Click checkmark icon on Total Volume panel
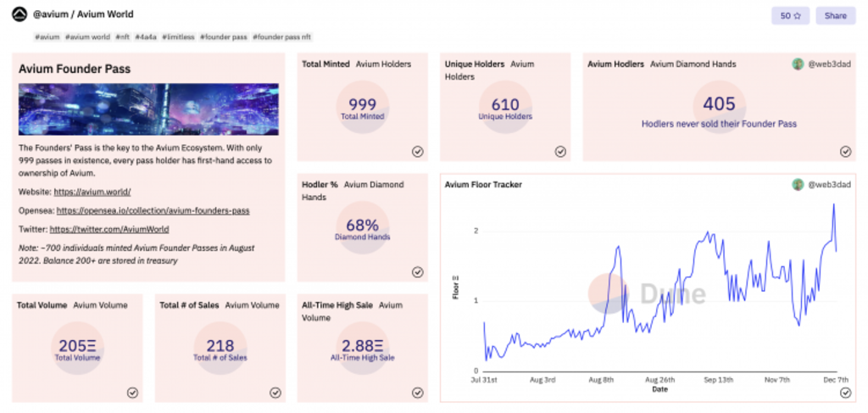The height and width of the screenshot is (413, 868). point(132,393)
